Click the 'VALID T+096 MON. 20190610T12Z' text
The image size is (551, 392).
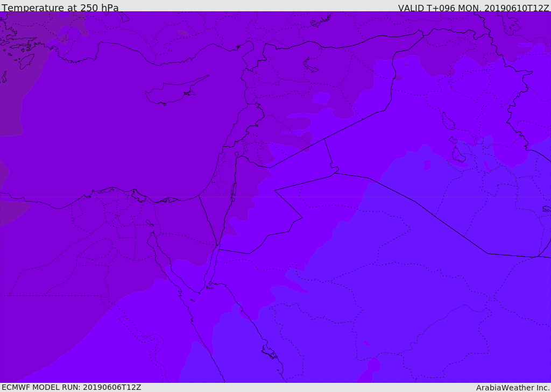(x=474, y=8)
